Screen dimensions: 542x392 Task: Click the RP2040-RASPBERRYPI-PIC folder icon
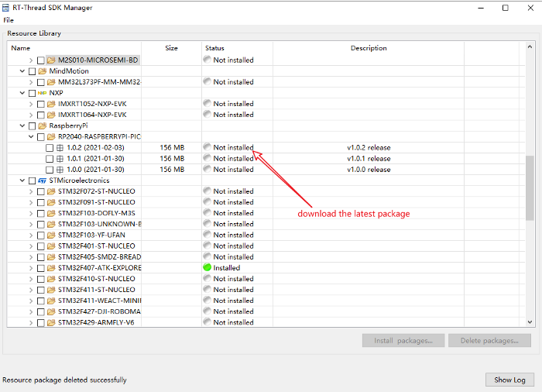tap(51, 136)
